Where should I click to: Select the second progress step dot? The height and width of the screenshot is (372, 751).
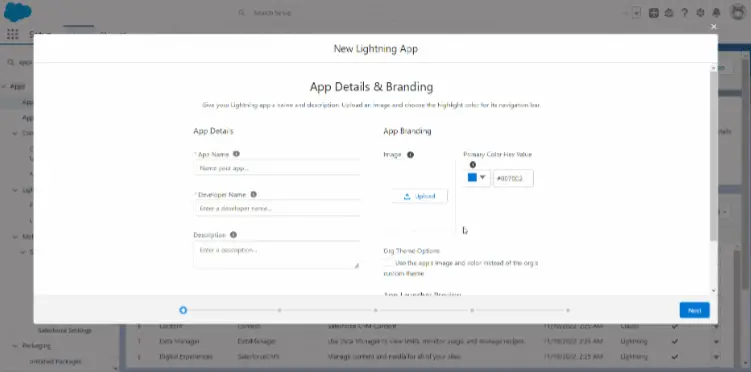(279, 310)
